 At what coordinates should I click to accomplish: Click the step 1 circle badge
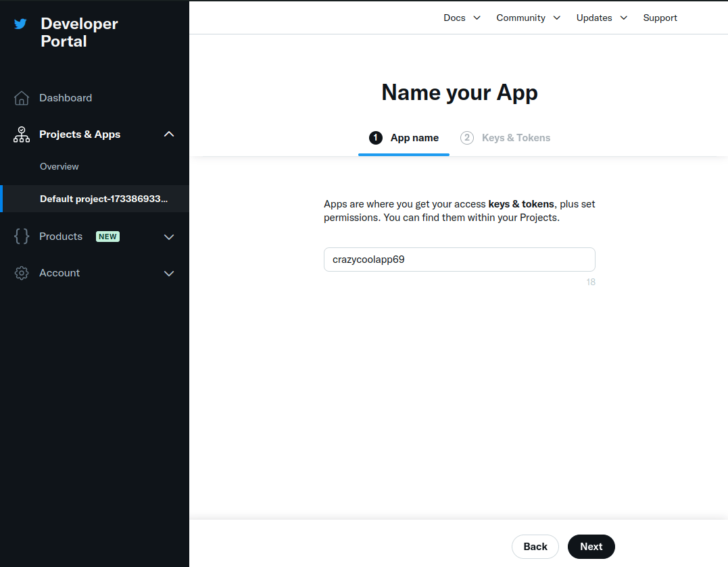pos(375,138)
